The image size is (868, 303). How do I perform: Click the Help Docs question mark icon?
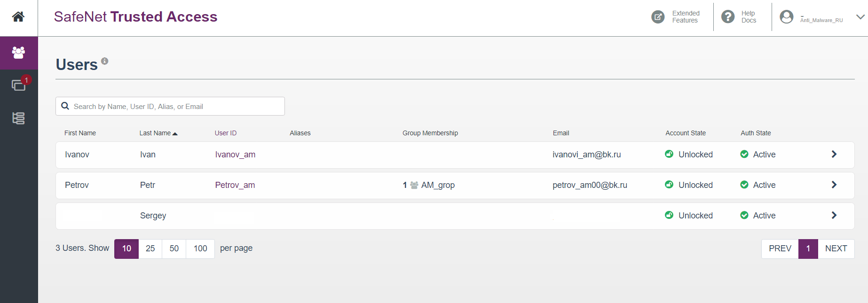click(x=728, y=17)
